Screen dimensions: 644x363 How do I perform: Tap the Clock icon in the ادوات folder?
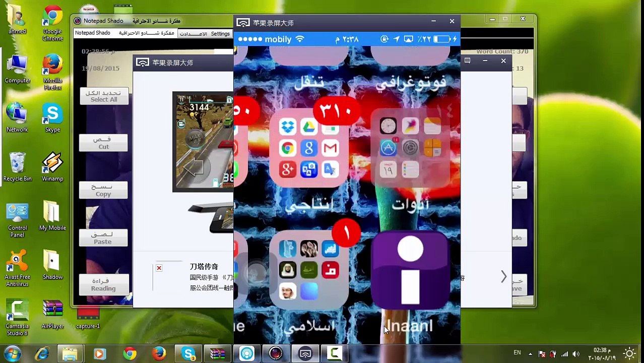[388, 126]
